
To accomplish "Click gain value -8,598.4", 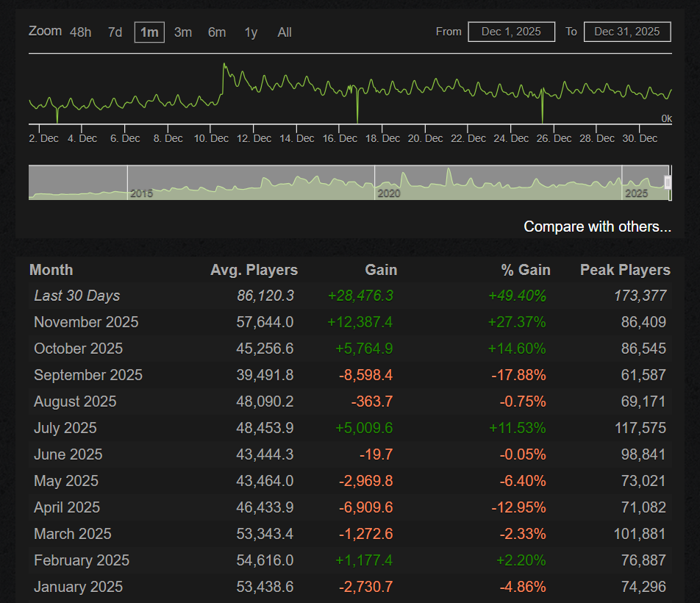I will (366, 375).
